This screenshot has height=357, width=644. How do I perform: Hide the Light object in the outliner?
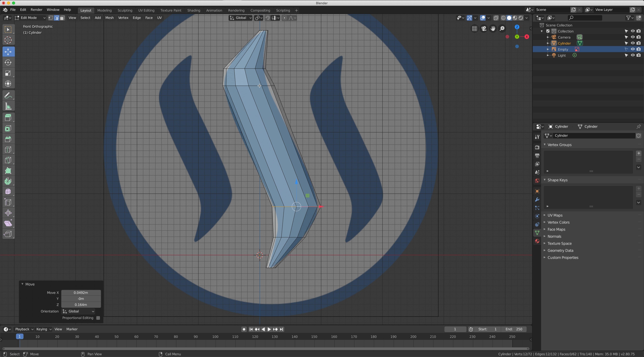(632, 55)
